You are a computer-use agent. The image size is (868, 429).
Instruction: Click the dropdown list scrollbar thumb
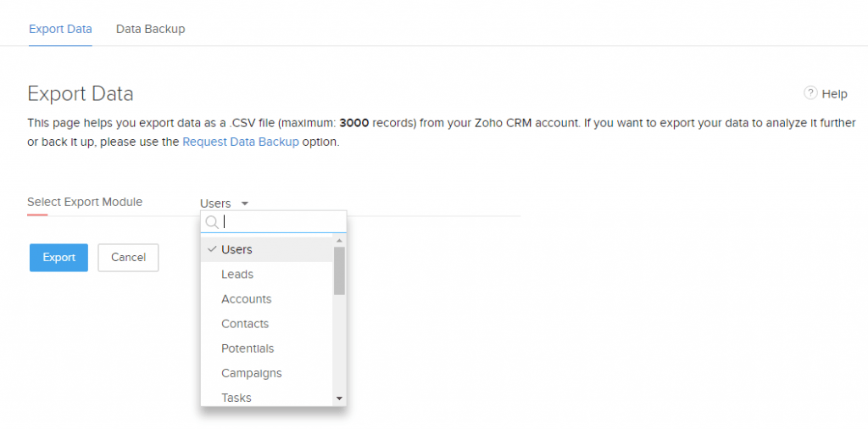pyautogui.click(x=339, y=270)
